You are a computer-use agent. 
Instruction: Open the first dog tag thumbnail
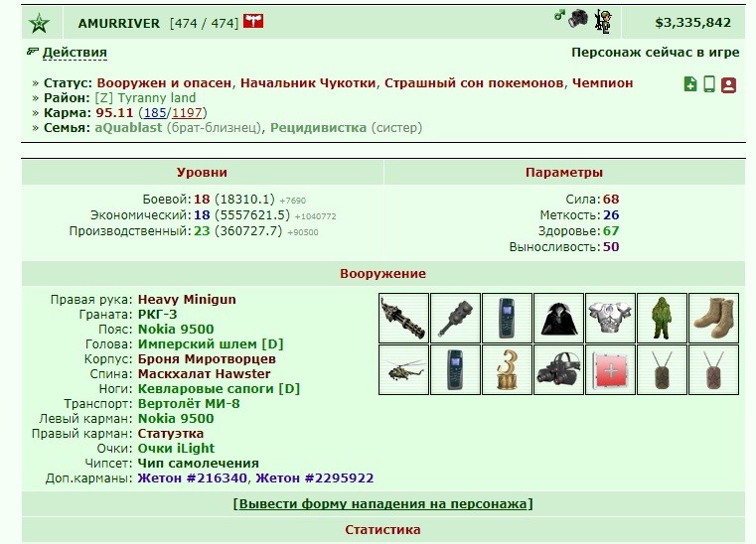662,369
